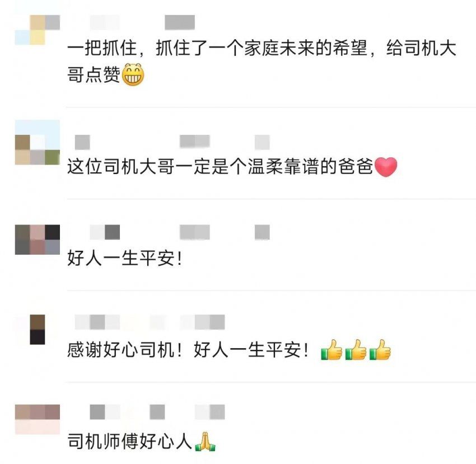Open avatar beside 这位司机大哥 comment
Image resolution: width=476 pixels, height=464 pixels.
tap(38, 142)
